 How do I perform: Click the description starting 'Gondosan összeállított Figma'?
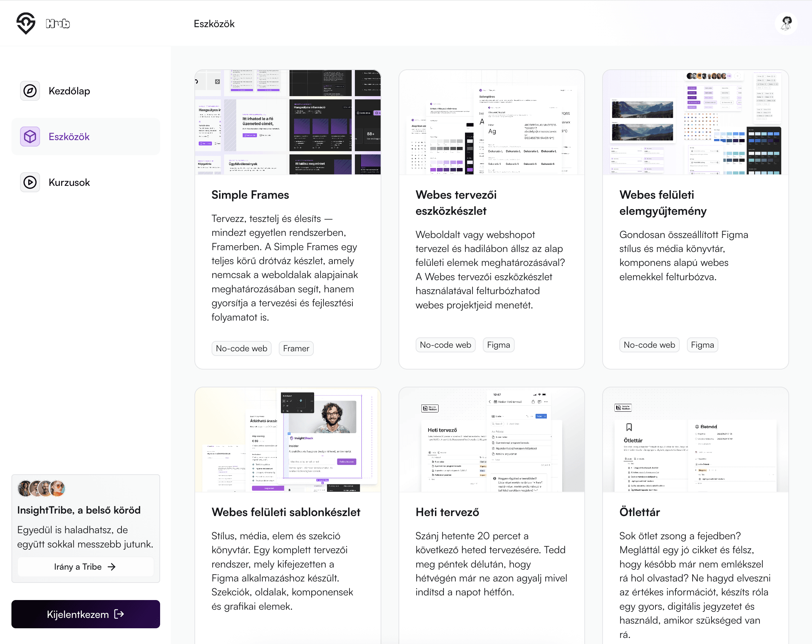(x=684, y=256)
